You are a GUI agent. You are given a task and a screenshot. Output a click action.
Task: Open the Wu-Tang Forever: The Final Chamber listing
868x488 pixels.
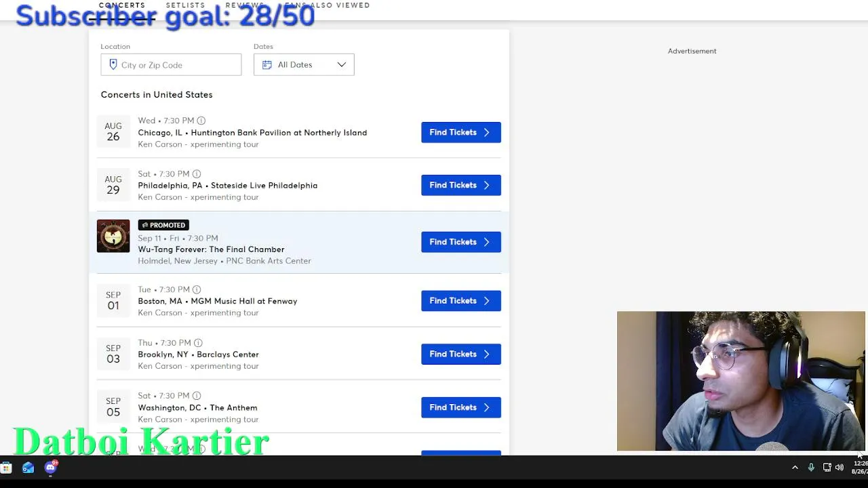tap(211, 249)
